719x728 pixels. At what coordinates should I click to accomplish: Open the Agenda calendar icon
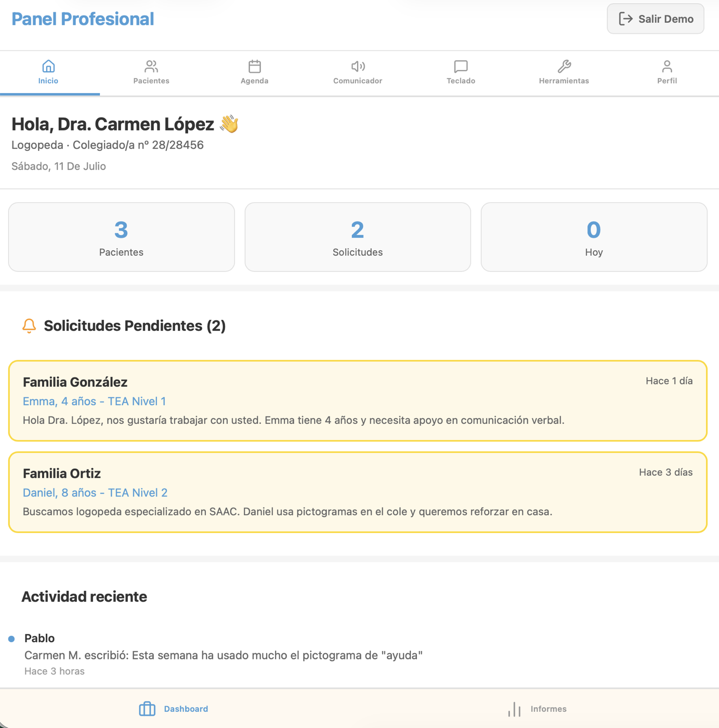click(255, 67)
